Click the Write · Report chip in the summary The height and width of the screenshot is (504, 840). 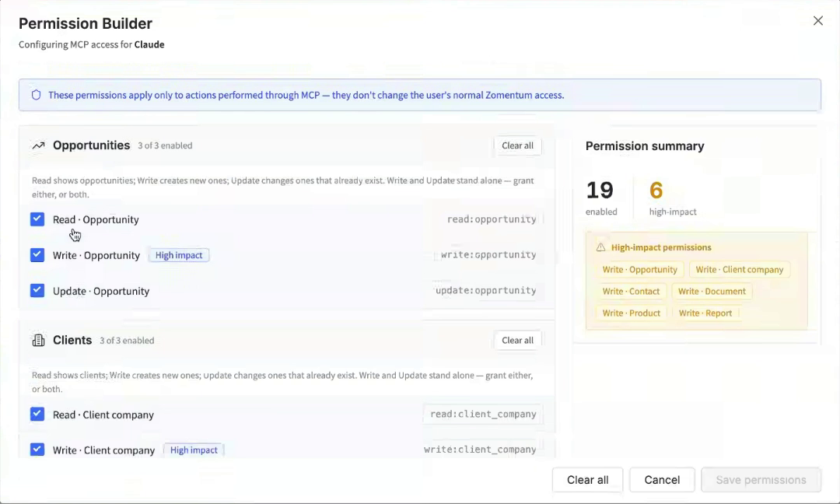[705, 313]
